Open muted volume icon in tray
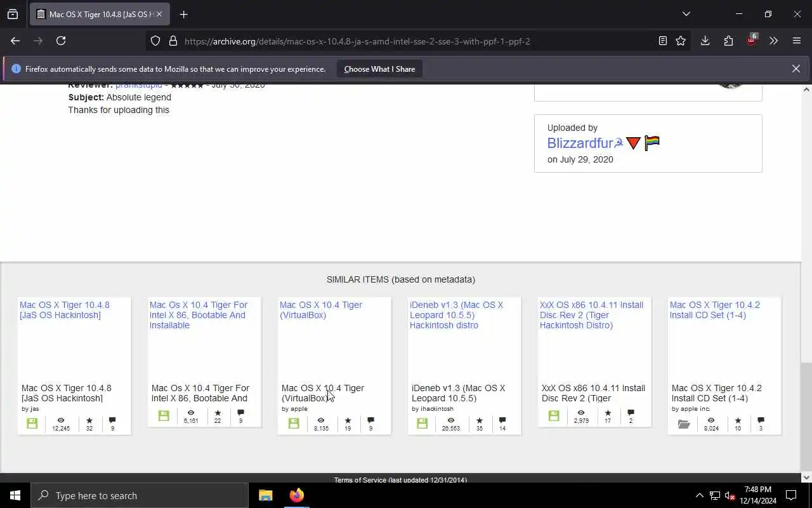 730,495
